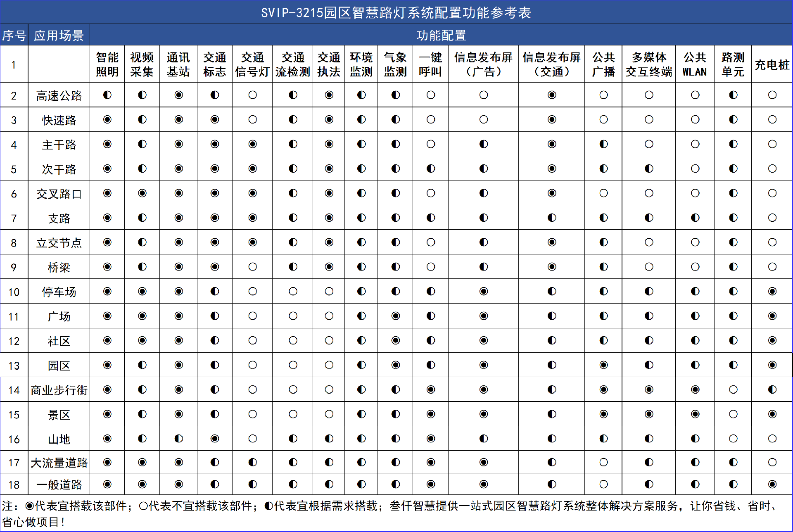Select the 大流量道路 公共广播 empty circle
The width and height of the screenshot is (793, 532).
[x=604, y=462]
